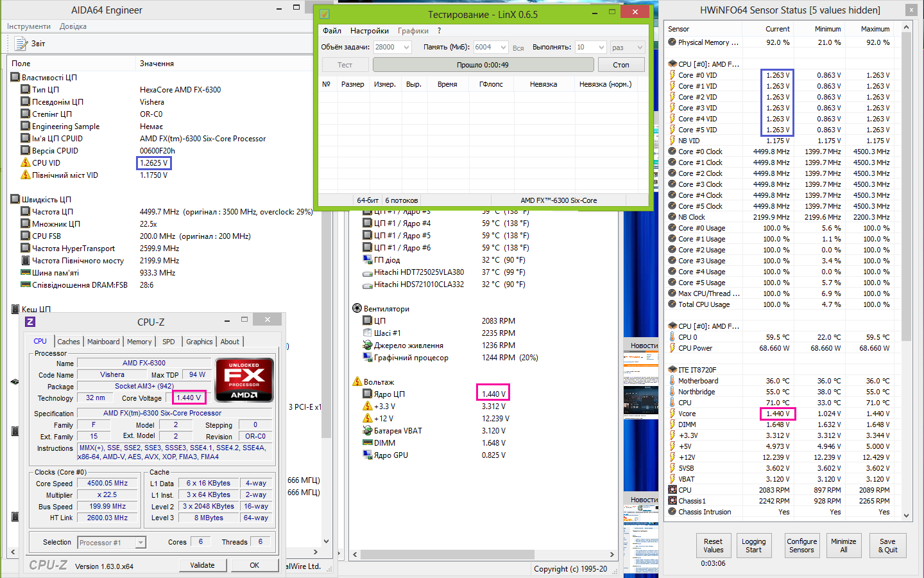Screen dimensions: 924x578
Task: Click the icon beside CPU Power sensor
Action: click(x=672, y=348)
